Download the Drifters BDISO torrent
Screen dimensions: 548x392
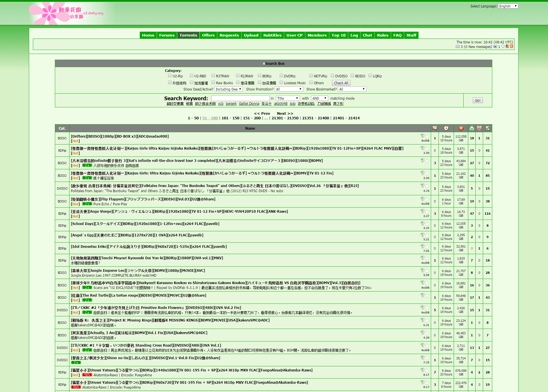(422, 136)
